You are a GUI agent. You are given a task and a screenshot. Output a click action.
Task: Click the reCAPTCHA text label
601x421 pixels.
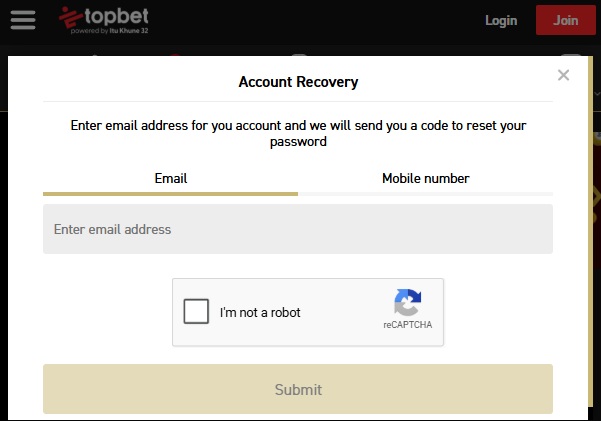[x=407, y=325]
